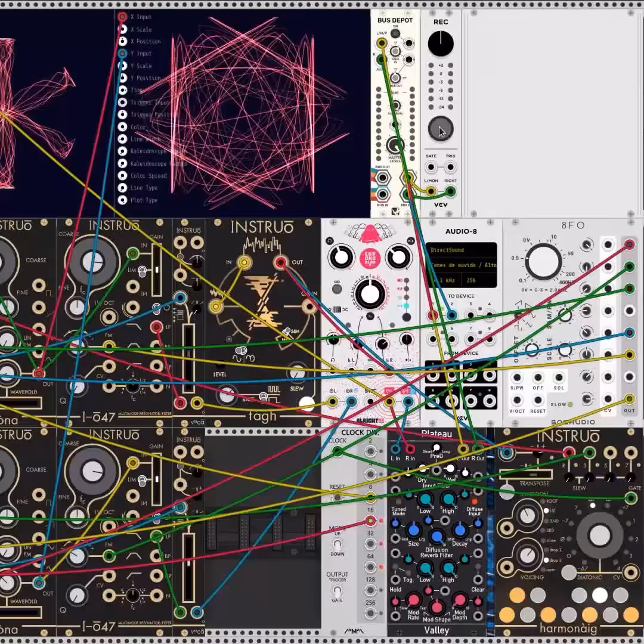
Task: Click the Kaleidoscope scope X Input port
Action: click(122, 17)
